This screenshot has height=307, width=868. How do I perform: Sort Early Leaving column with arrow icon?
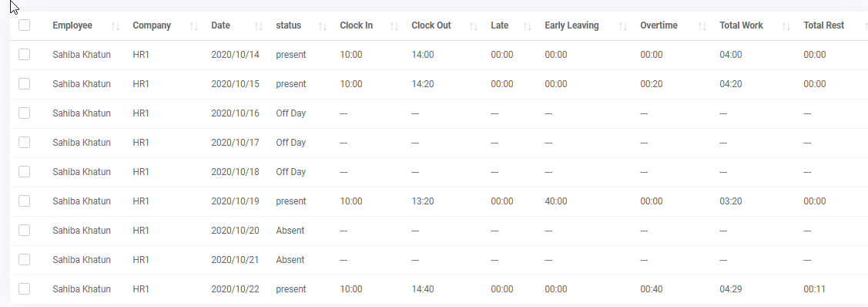(x=623, y=26)
